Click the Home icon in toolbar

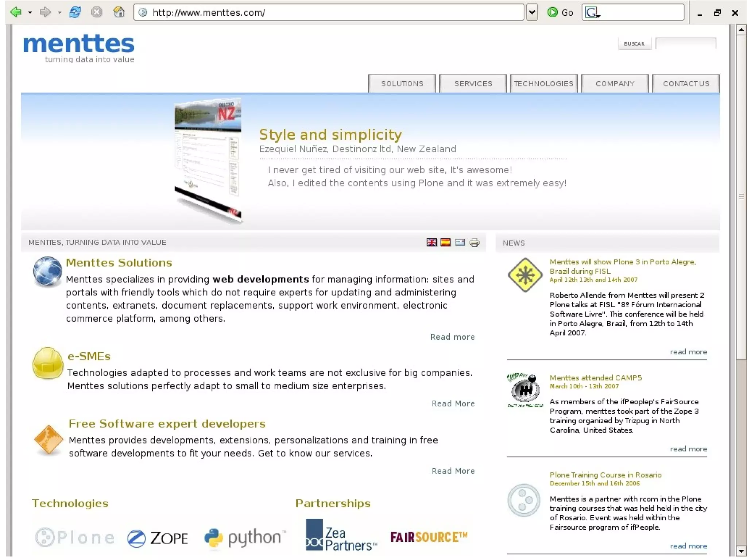(x=119, y=12)
